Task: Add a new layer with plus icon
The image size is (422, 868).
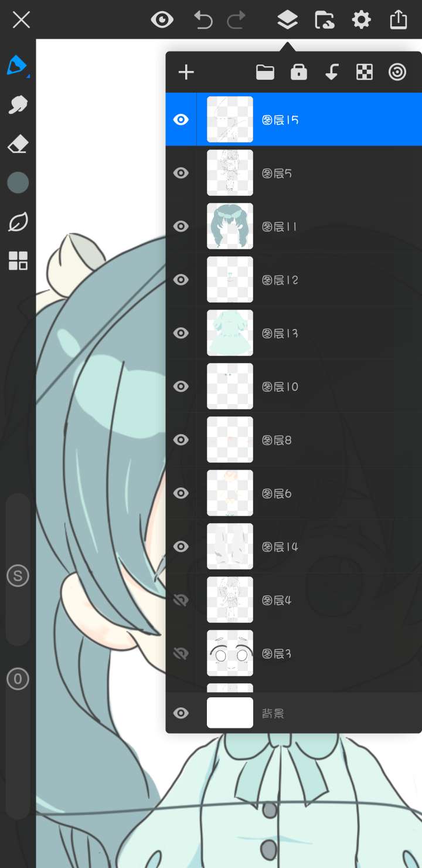Action: pyautogui.click(x=186, y=72)
